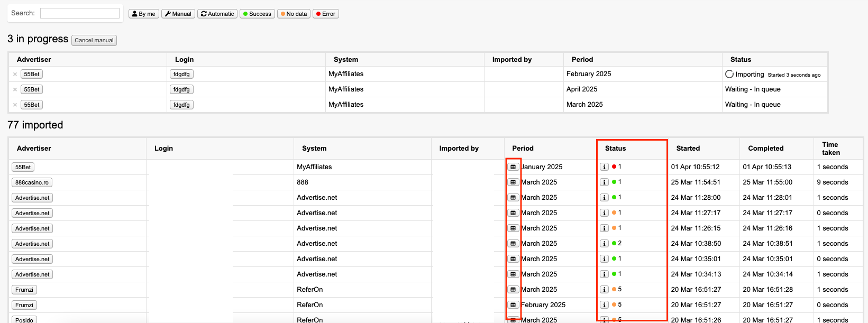Click the Posido advertiser button
Image resolution: width=868 pixels, height=323 pixels.
coord(24,320)
